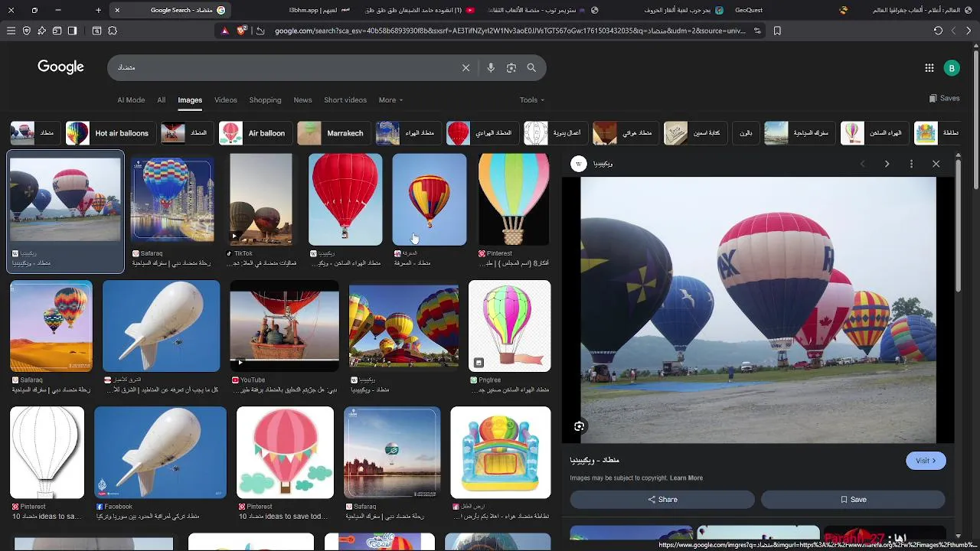Open the red balloon Wikipedia thumbnail

(345, 200)
